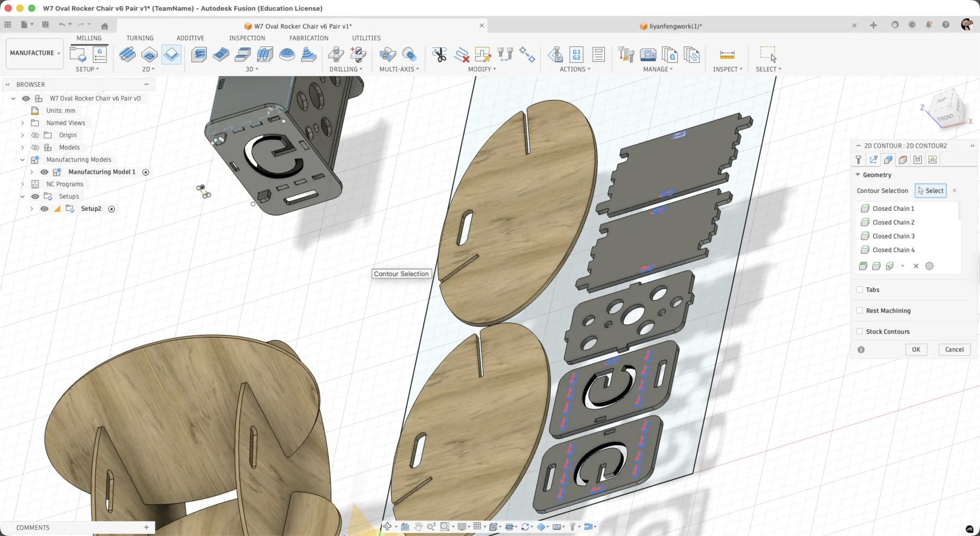Collapse the Geometry section of the dialog

[x=857, y=175]
